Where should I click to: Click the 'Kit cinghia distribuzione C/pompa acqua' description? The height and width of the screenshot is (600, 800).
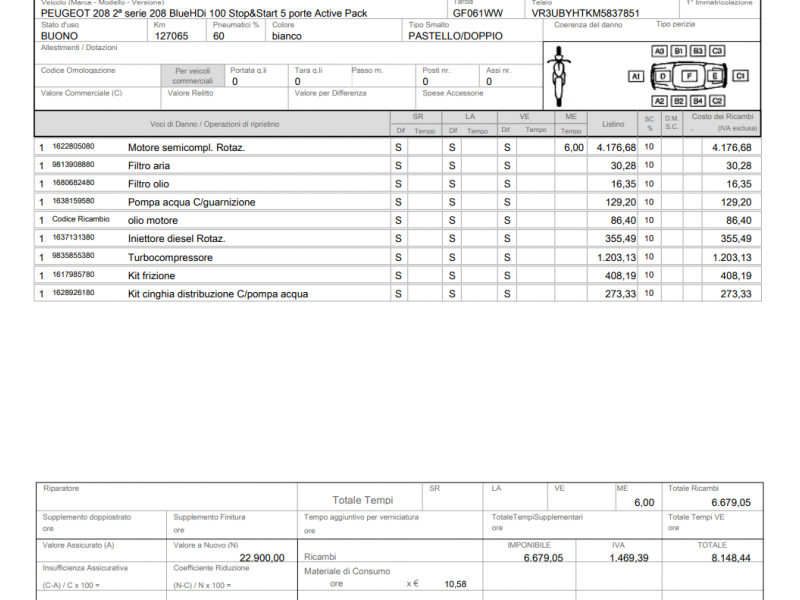coord(218,294)
